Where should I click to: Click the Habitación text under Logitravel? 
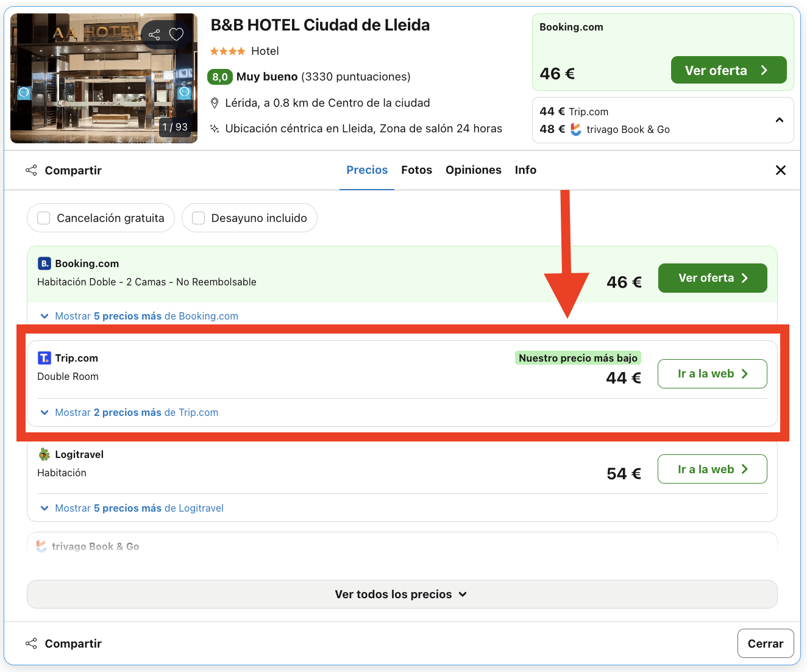pos(62,473)
